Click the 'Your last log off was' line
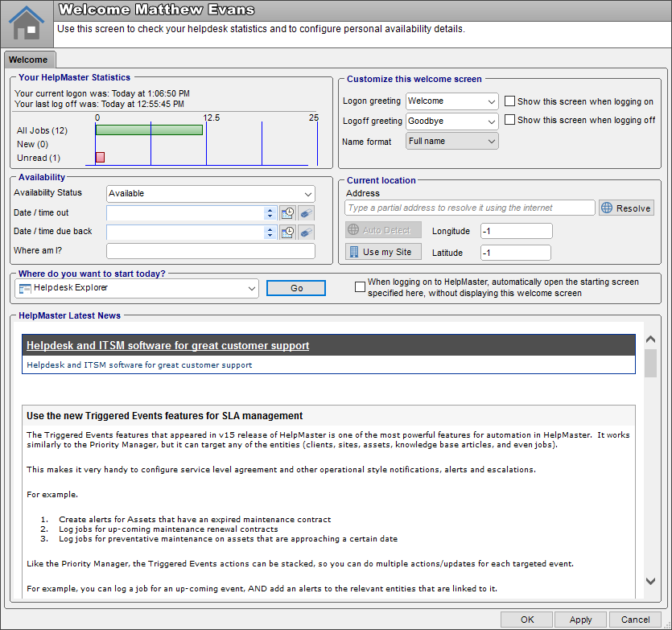Screen dimensions: 672x630 click(100, 104)
